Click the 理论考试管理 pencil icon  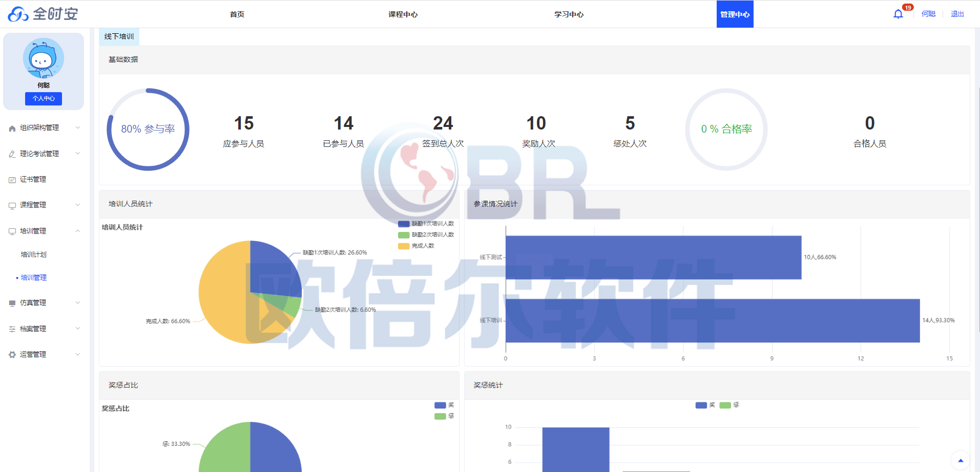click(x=12, y=154)
